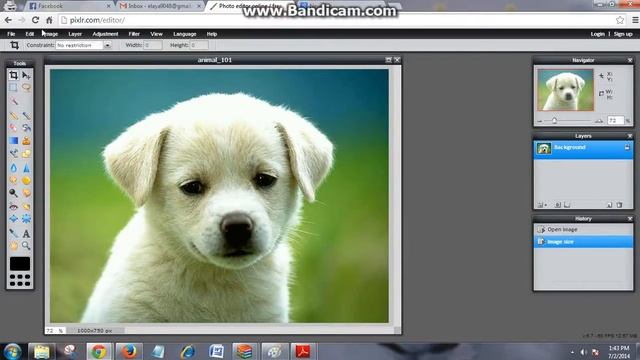The width and height of the screenshot is (640, 360).
Task: Select Open image history step
Action: coord(583,229)
